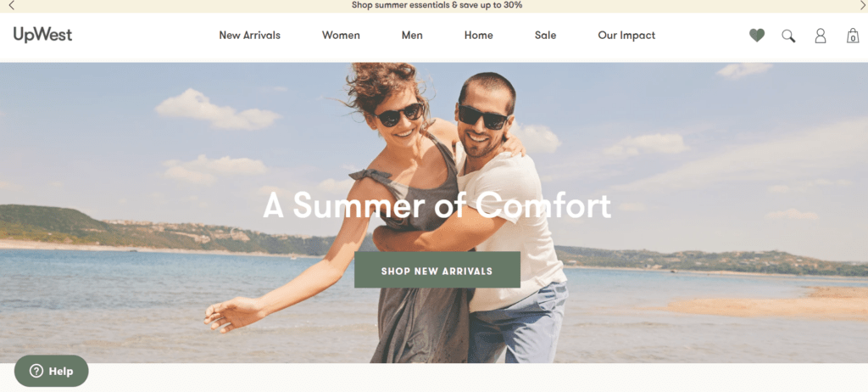Screen dimensions: 868x392
Task: Click the A Summer of Comfort headline
Action: [x=437, y=205]
